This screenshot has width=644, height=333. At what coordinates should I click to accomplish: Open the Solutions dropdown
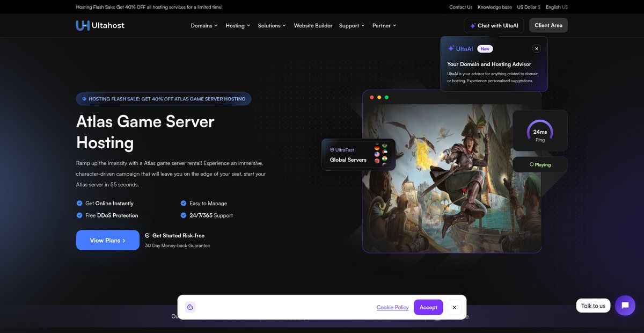point(272,25)
